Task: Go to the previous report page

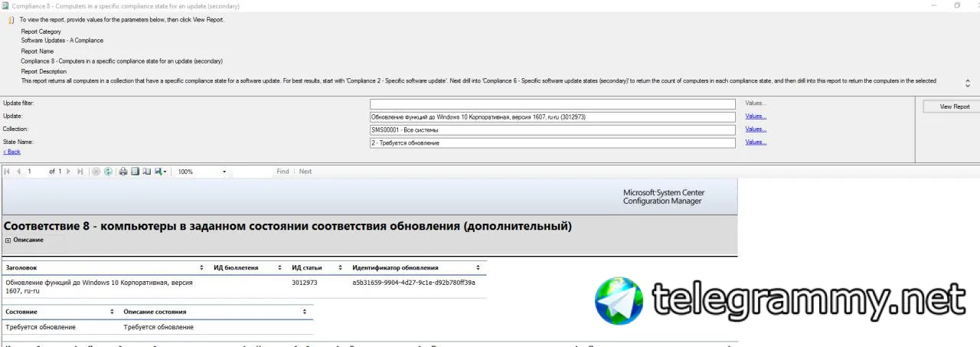Action: pos(18,172)
